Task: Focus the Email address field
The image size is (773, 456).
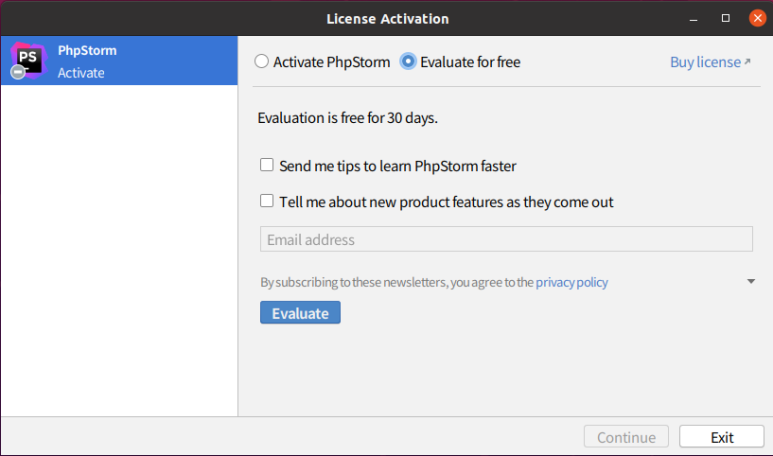Action: pyautogui.click(x=506, y=239)
